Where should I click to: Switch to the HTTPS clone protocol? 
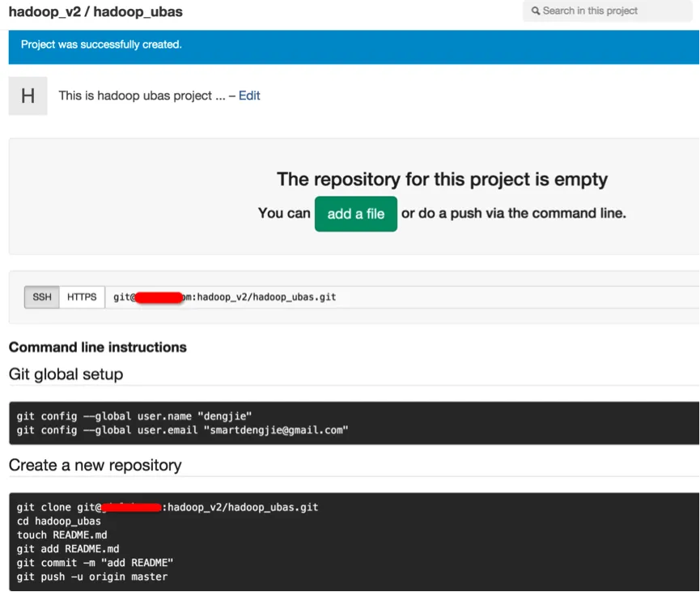82,297
